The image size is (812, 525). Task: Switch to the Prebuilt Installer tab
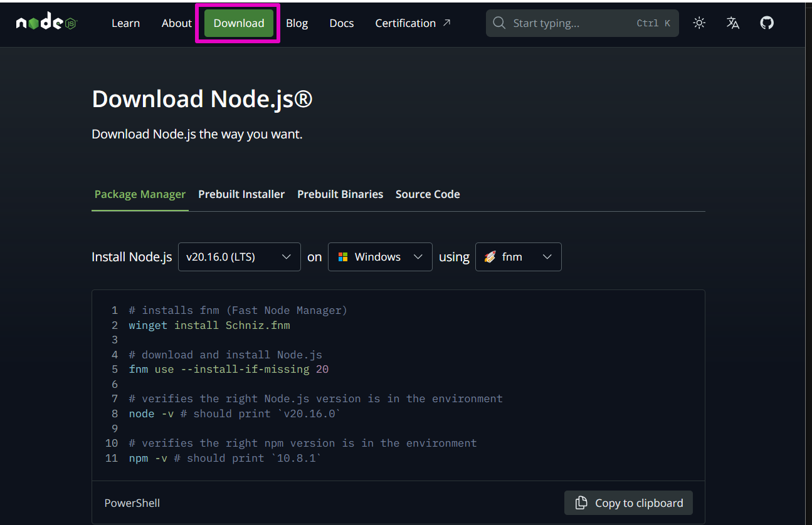point(241,194)
